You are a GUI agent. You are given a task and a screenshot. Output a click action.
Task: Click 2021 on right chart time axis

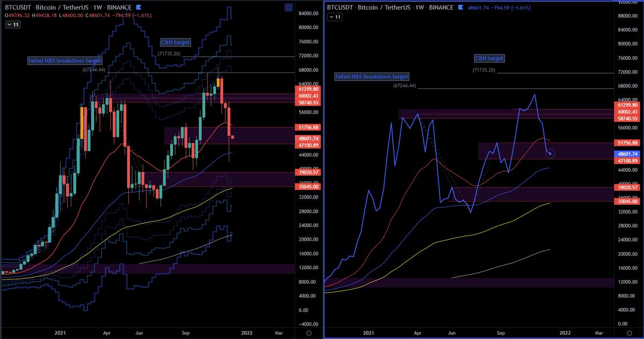click(x=369, y=333)
